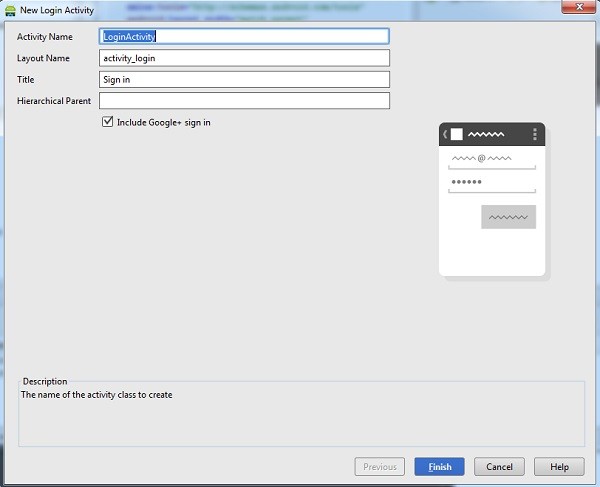
Task: Click into the Layout Name field
Action: coord(244,58)
